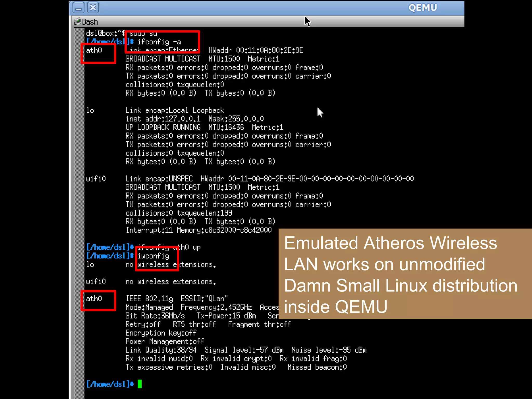Click the 'HWaddr 00:11:0A:80:2E:9E' text

pyautogui.click(x=256, y=50)
